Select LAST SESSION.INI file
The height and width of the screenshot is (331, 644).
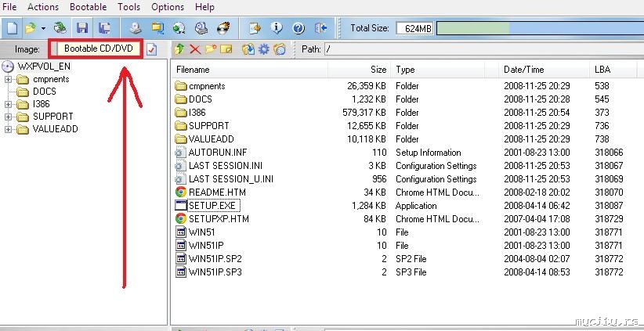click(226, 166)
